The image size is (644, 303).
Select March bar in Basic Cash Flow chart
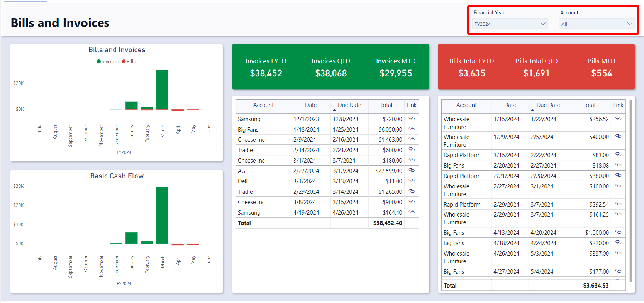point(162,215)
